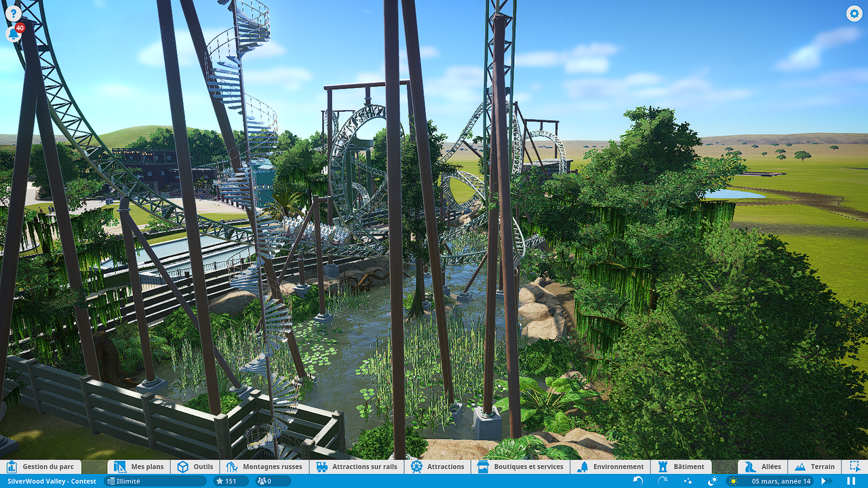Click the sun icon in date display
The height and width of the screenshot is (488, 868).
[x=733, y=481]
